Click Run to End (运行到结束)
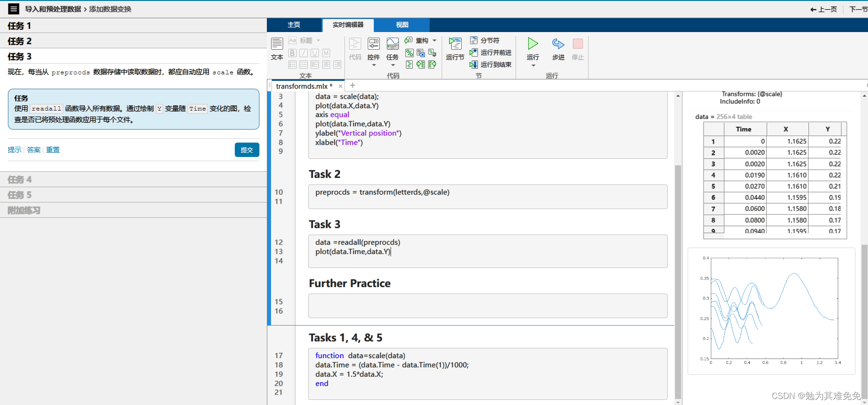Image resolution: width=868 pixels, height=405 pixels. click(490, 65)
